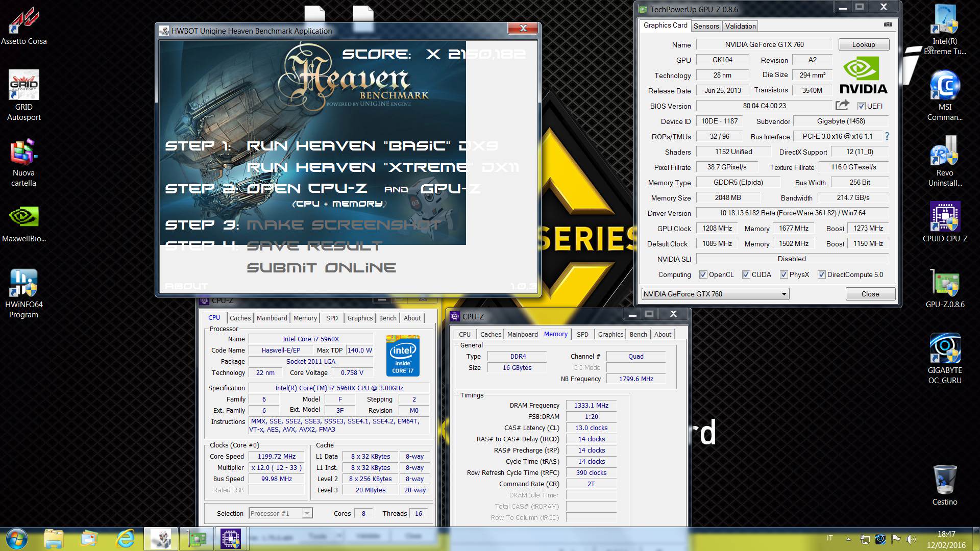The width and height of the screenshot is (980, 551).
Task: Switch to GPU-Z taskbar item
Action: [x=197, y=539]
